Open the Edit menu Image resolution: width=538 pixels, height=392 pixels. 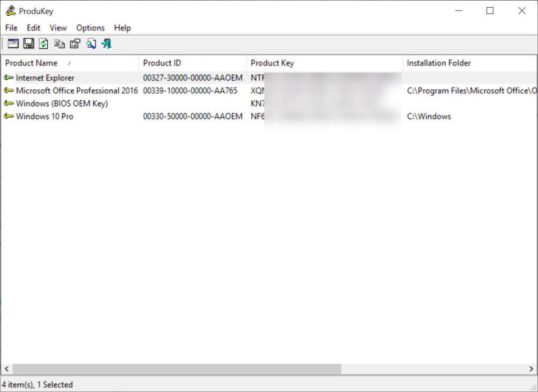tap(34, 28)
